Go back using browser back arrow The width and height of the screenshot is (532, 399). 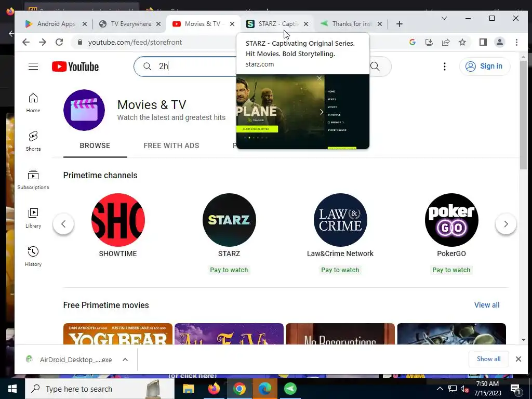(x=26, y=42)
